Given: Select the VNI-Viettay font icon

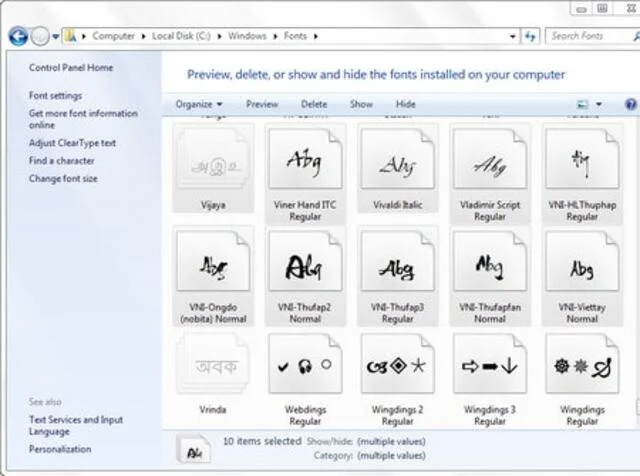Looking at the screenshot, I should tap(582, 261).
